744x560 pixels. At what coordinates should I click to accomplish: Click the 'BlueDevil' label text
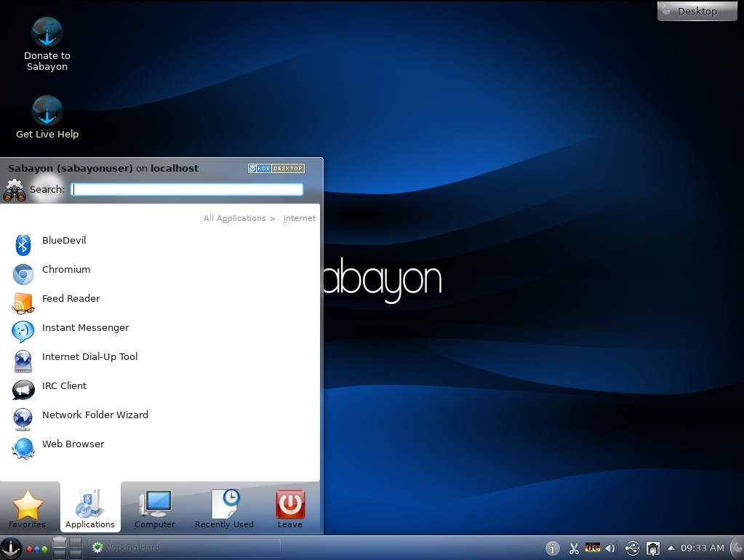point(64,240)
